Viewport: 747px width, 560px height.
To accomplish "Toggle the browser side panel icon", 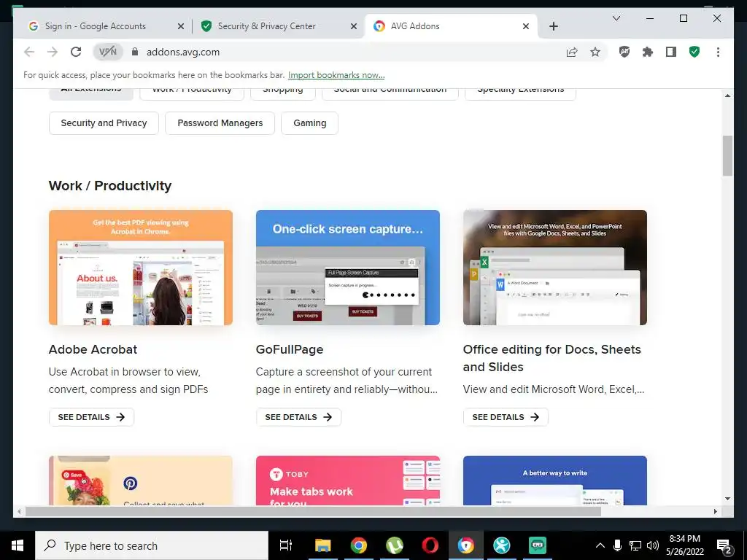I will pyautogui.click(x=671, y=52).
